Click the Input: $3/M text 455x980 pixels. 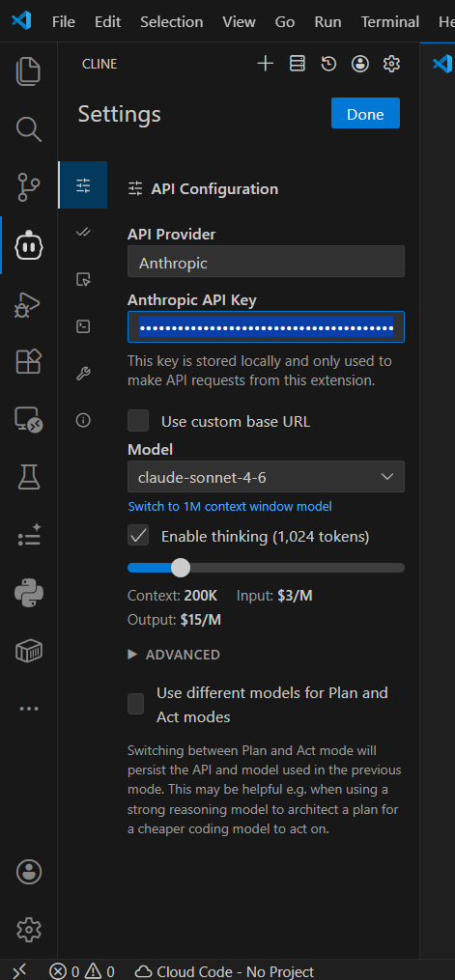tap(274, 596)
